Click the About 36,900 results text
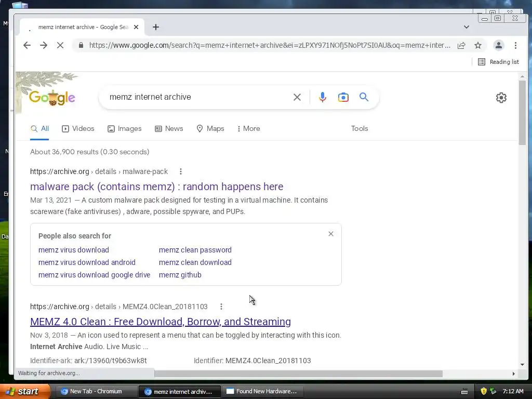The height and width of the screenshot is (399, 532). click(89, 152)
